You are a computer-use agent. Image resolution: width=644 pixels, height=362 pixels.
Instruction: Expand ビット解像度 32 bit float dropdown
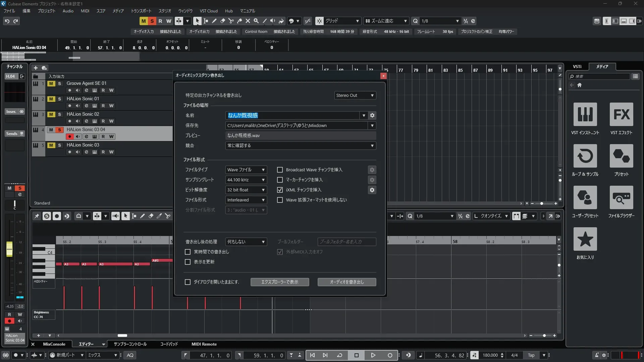[x=246, y=190]
